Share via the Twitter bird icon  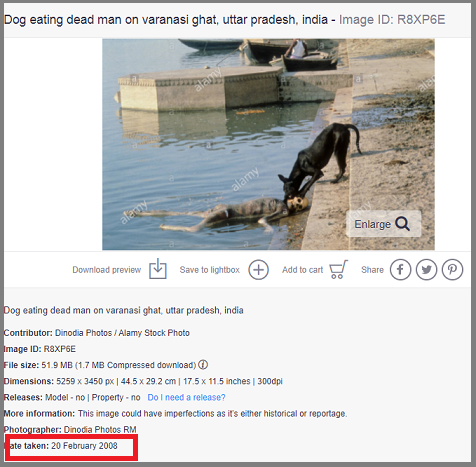[x=426, y=270]
